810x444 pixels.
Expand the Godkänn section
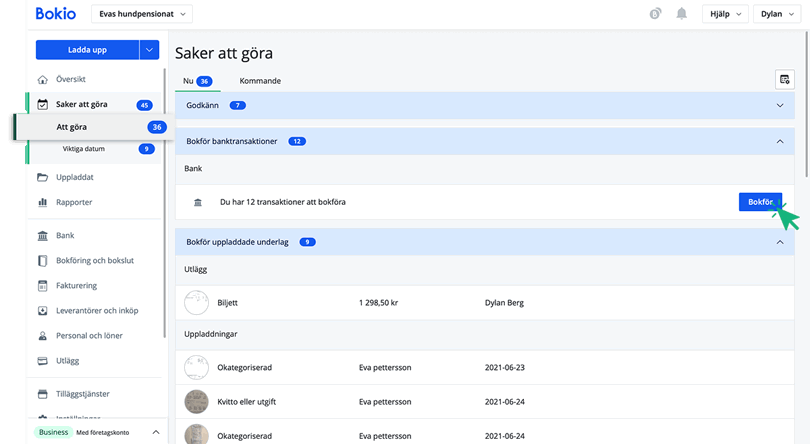[x=779, y=105]
